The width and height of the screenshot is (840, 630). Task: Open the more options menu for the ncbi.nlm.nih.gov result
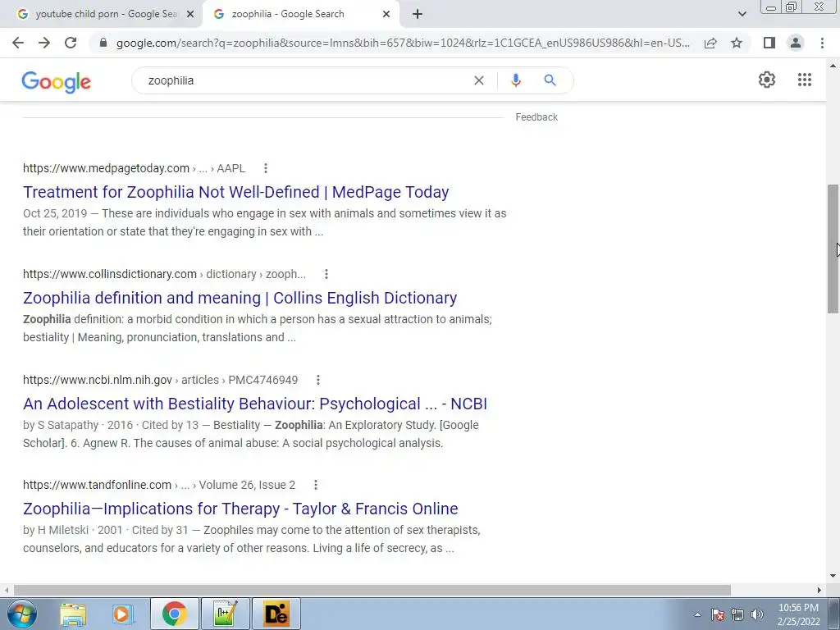click(317, 380)
